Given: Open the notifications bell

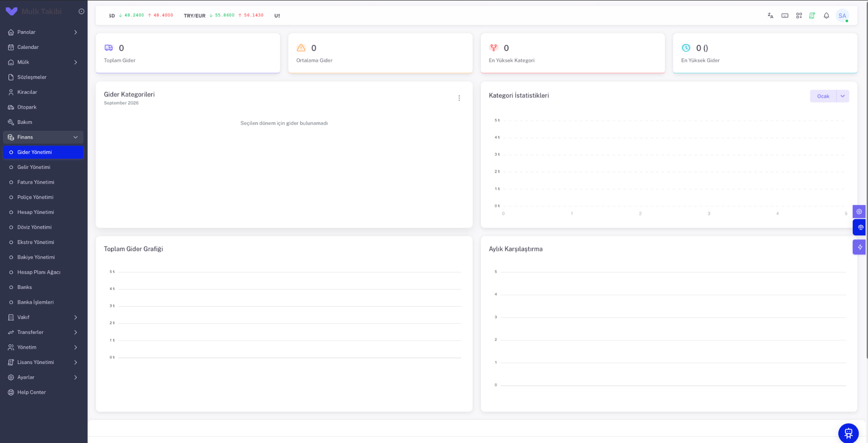Looking at the screenshot, I should 826,16.
